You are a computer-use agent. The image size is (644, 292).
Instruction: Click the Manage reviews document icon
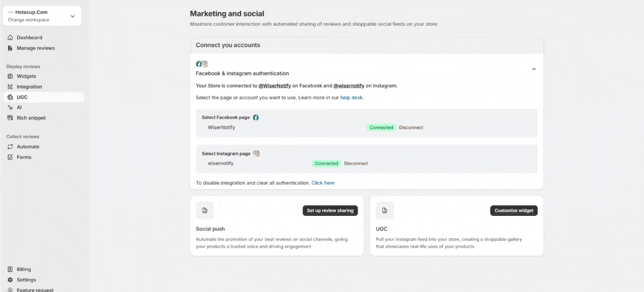pyautogui.click(x=11, y=48)
